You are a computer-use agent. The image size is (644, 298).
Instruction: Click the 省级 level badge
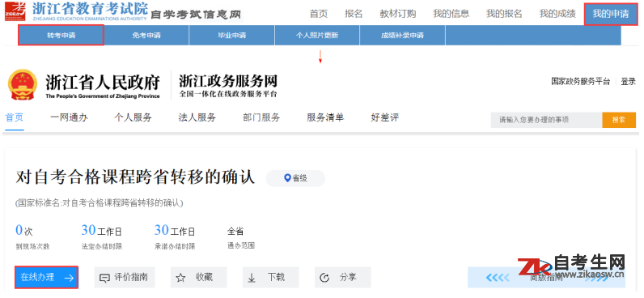pyautogui.click(x=295, y=178)
